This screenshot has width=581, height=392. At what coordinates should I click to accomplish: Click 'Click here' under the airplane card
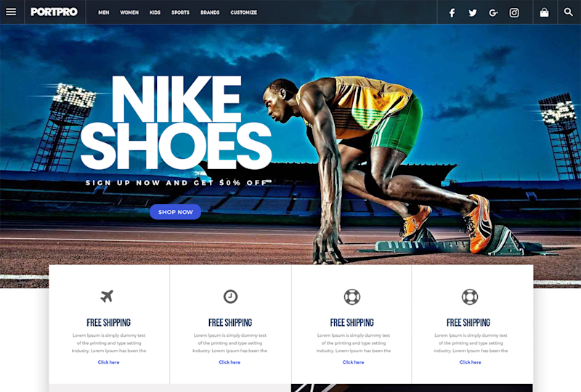coord(108,362)
